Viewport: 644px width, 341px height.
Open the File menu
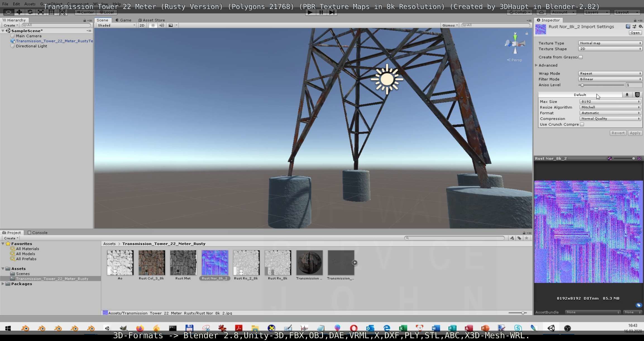[5, 4]
